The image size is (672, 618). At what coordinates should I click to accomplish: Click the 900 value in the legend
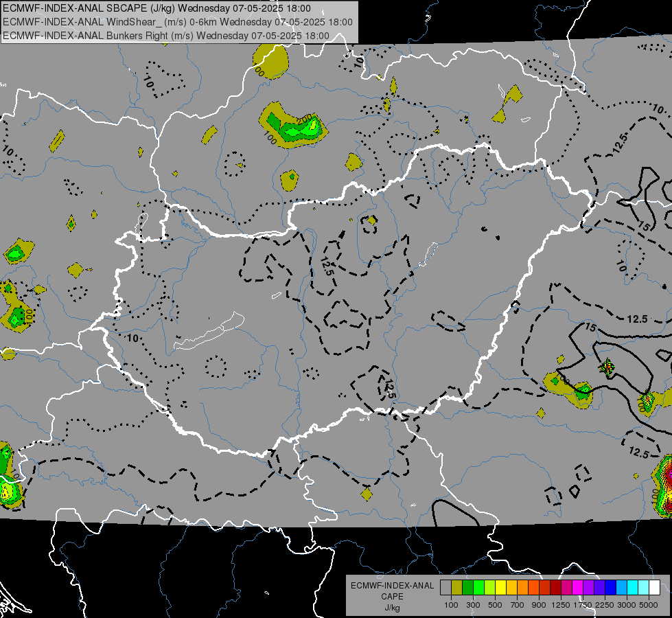[539, 605]
